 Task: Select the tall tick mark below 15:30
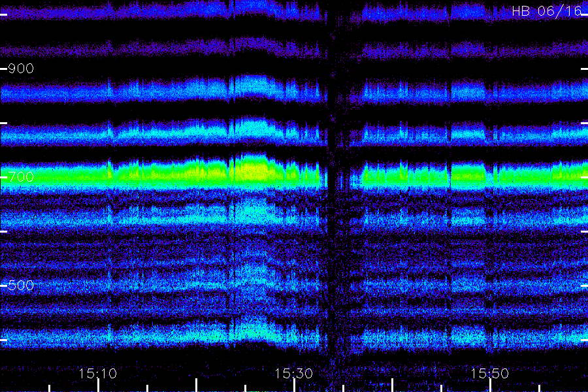[295, 385]
